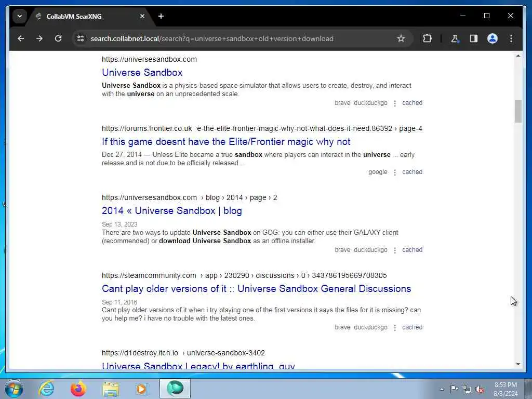Select the CollabVM SearXNG tab
Image resolution: width=532 pixels, height=399 pixels.
(89, 16)
